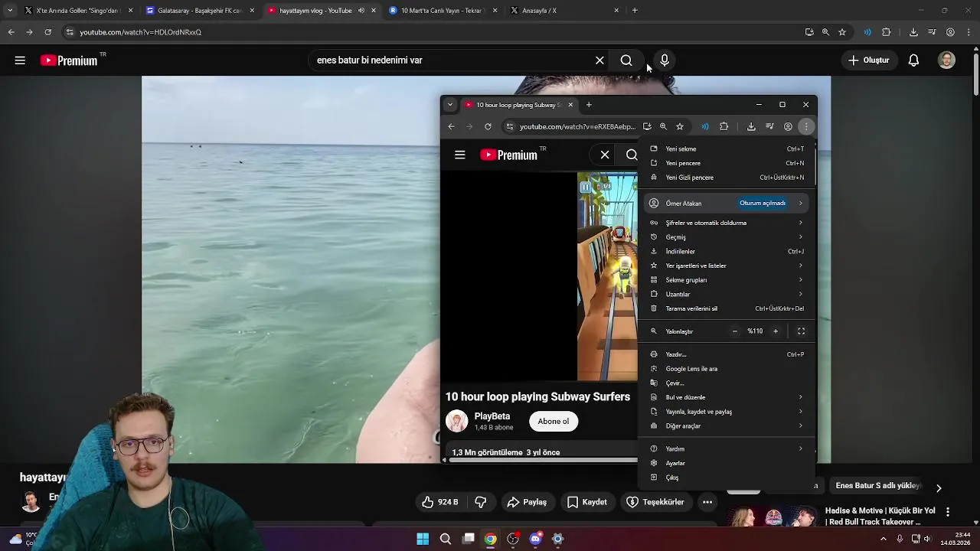Screen dimensions: 980x551
Task: Bookmark page with star in main address bar
Action: coord(842,32)
